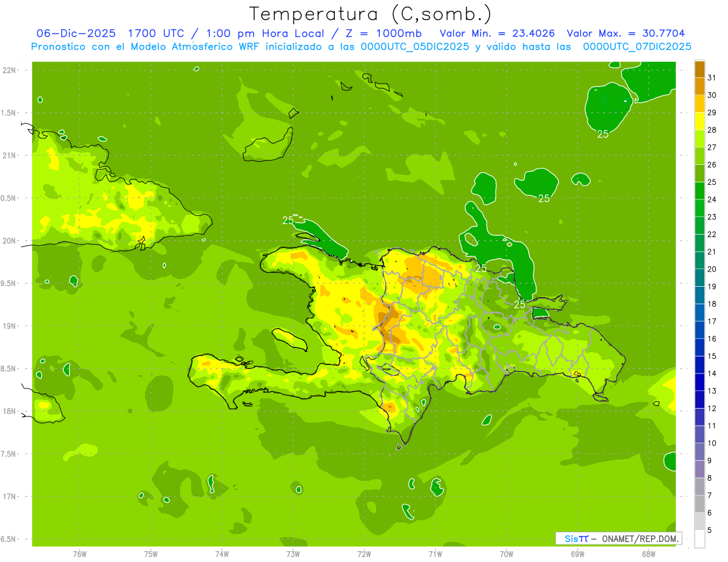Image resolution: width=728 pixels, height=562 pixels.
Task: Click the legend value '15'
Action: (712, 356)
